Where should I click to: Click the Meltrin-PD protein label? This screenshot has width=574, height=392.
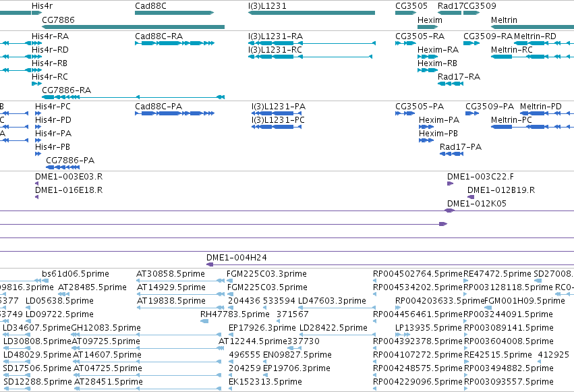(x=541, y=107)
